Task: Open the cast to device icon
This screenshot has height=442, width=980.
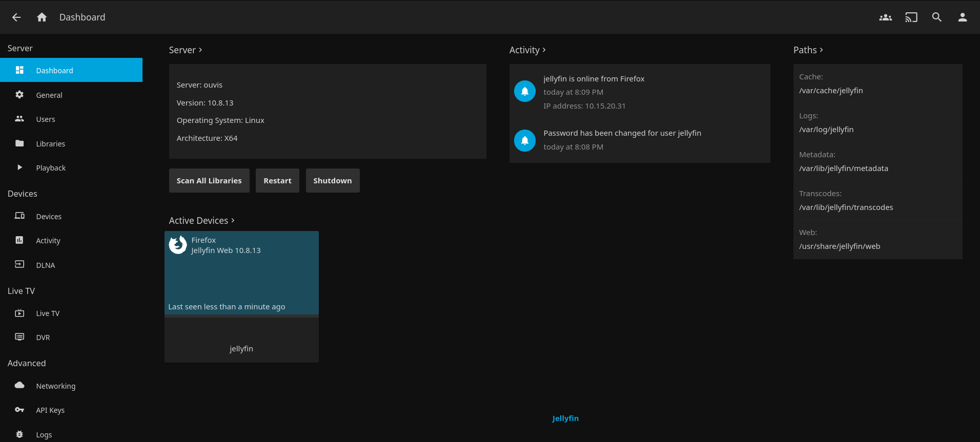Action: pyautogui.click(x=911, y=17)
